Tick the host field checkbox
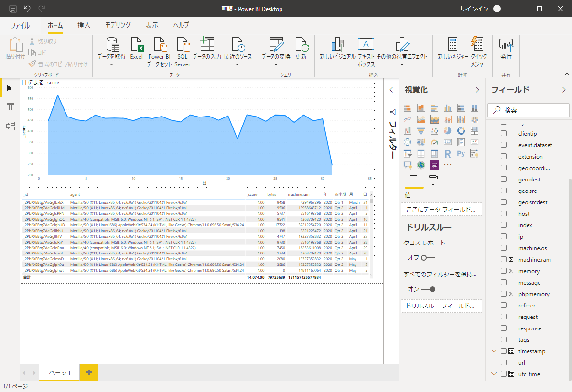Image resolution: width=572 pixels, height=392 pixels. tap(504, 213)
